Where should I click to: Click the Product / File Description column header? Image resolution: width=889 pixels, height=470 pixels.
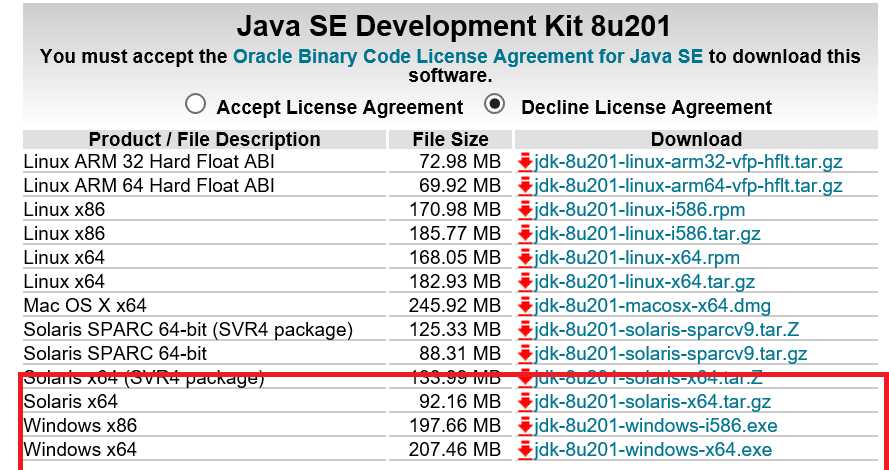tap(204, 139)
